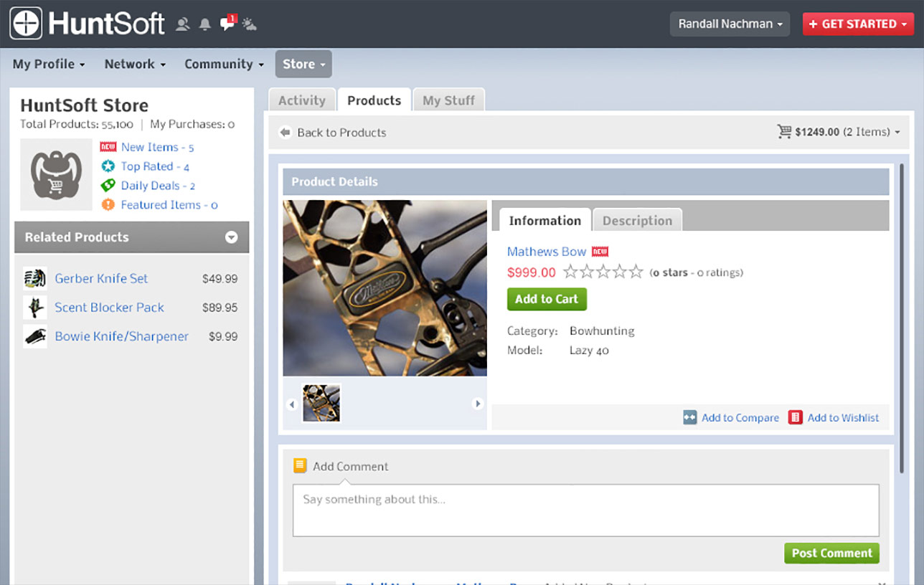The image size is (924, 585).
Task: Switch to the Activity tab
Action: tap(301, 100)
